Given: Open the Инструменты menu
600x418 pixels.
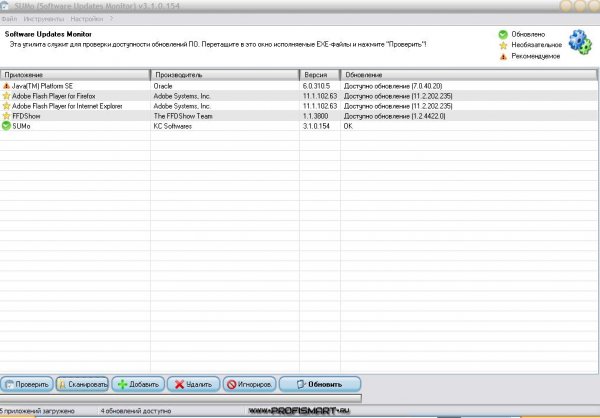Looking at the screenshot, I should point(44,19).
